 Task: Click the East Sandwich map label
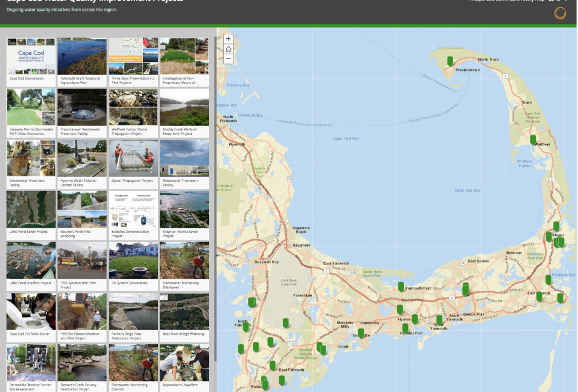[x=336, y=263]
